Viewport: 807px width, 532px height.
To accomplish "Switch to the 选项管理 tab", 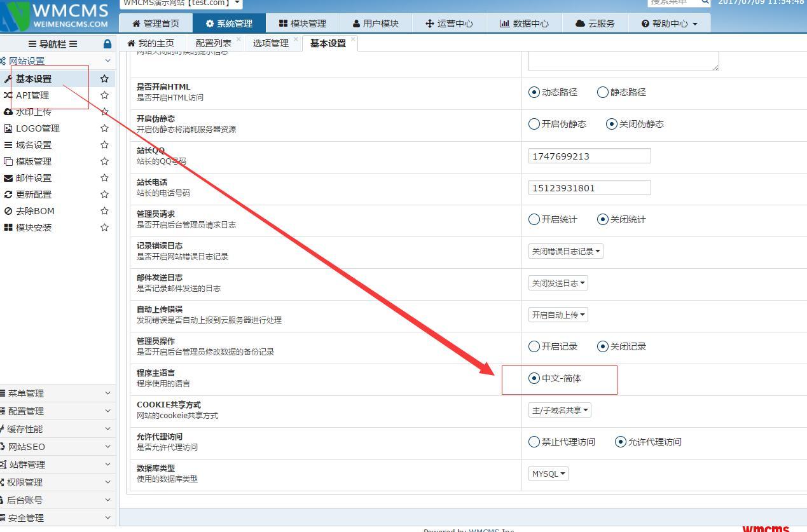I will 270,43.
